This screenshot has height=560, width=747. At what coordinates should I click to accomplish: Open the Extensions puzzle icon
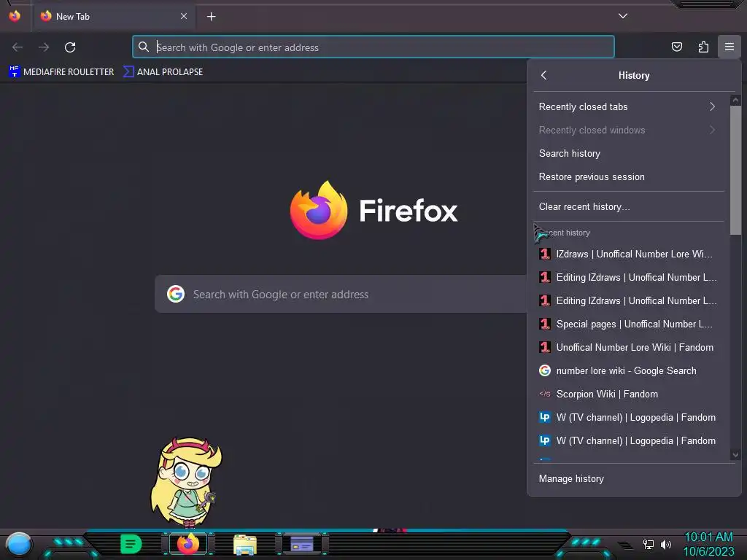[703, 47]
